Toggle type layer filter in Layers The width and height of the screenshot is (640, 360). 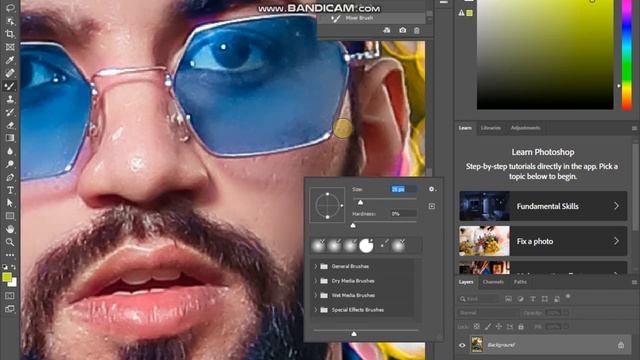(533, 299)
